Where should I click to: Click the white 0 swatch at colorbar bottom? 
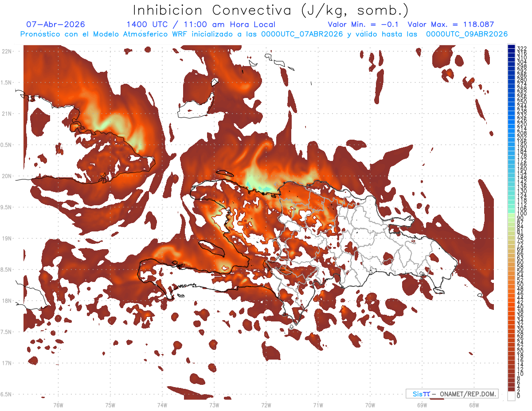511,395
